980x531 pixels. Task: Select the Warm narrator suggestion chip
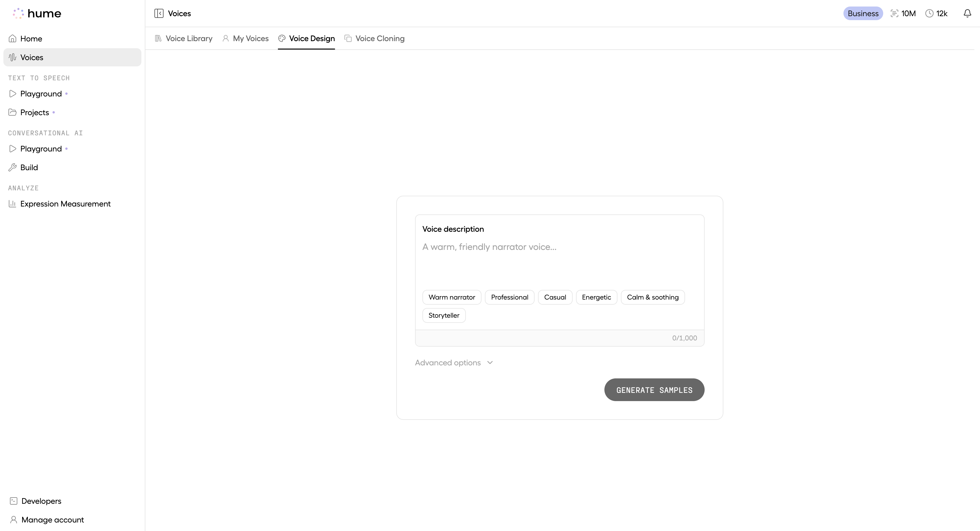tap(452, 297)
